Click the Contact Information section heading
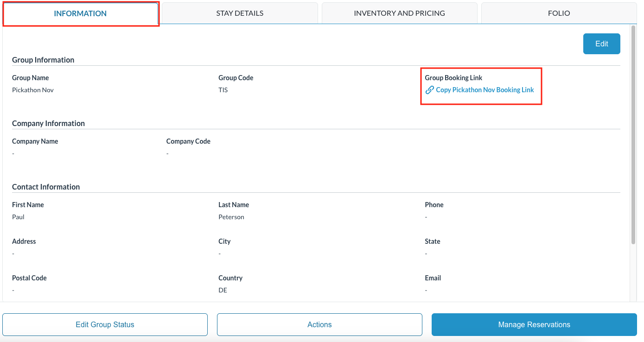The image size is (644, 342). 46,187
